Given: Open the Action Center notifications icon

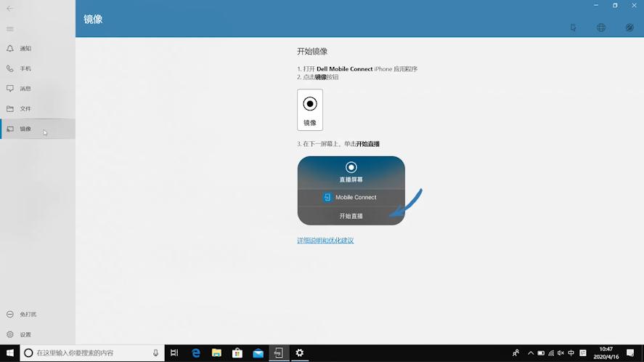Looking at the screenshot, I should point(630,353).
